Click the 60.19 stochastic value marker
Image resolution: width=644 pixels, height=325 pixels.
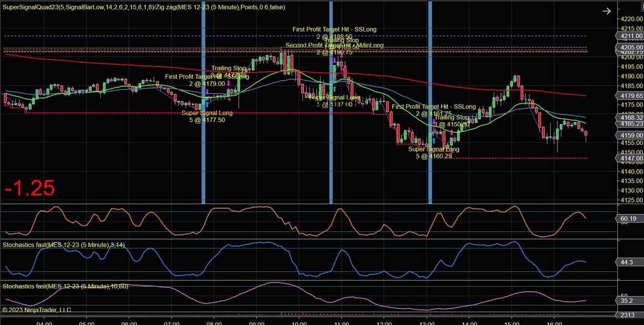click(627, 219)
